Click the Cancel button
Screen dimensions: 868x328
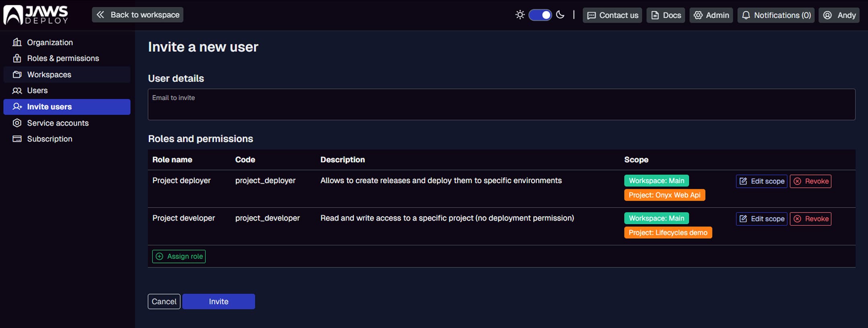[164, 301]
